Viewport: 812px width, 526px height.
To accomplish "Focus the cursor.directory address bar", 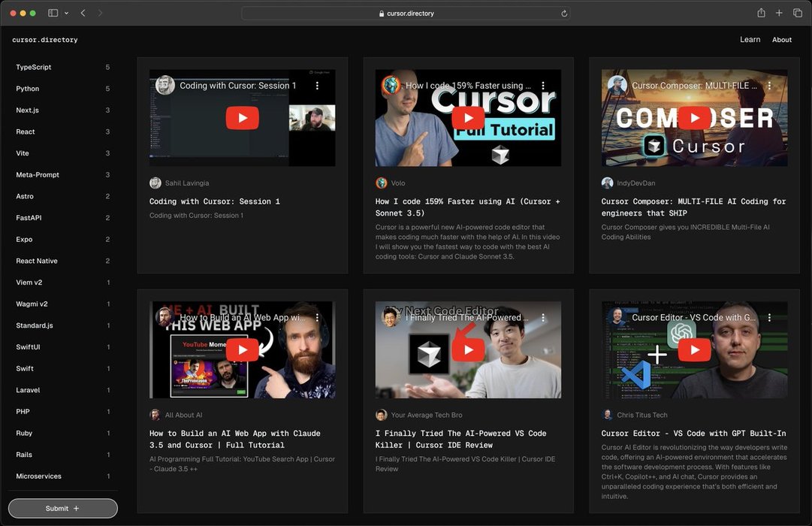I will (406, 14).
